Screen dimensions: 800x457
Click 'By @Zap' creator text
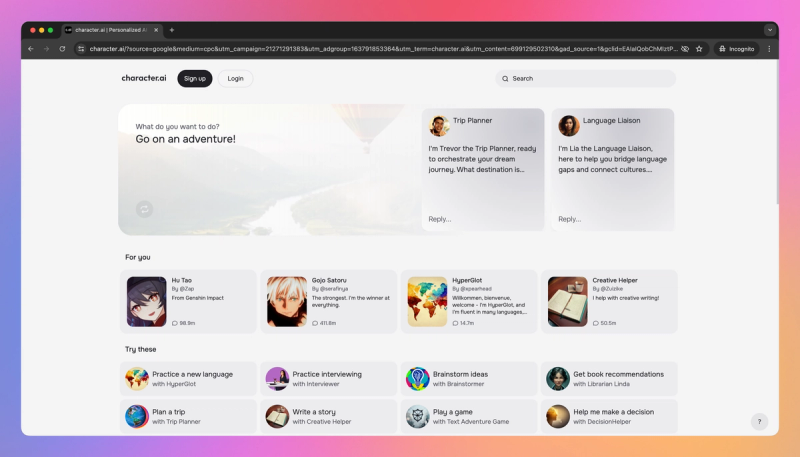(183, 289)
